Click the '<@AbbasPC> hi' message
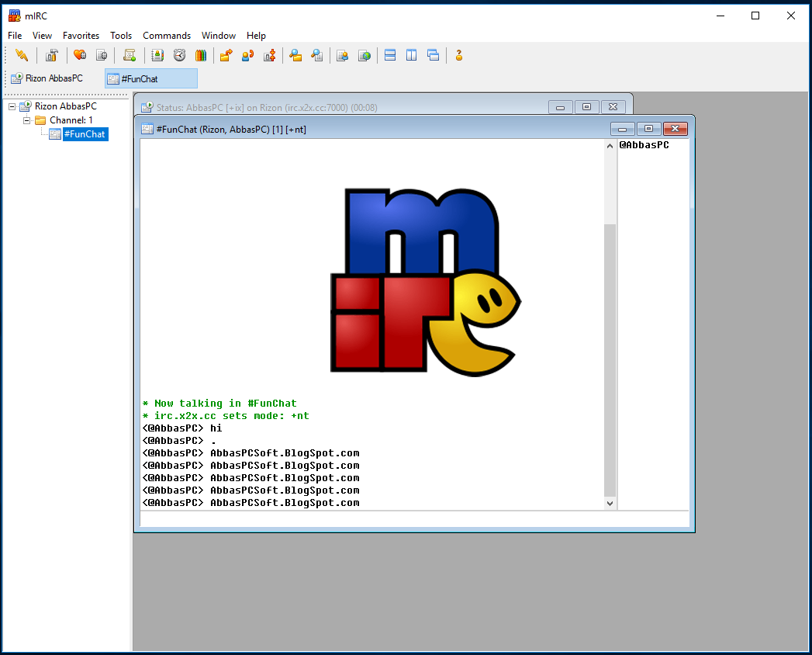Image resolution: width=812 pixels, height=655 pixels. tap(182, 428)
